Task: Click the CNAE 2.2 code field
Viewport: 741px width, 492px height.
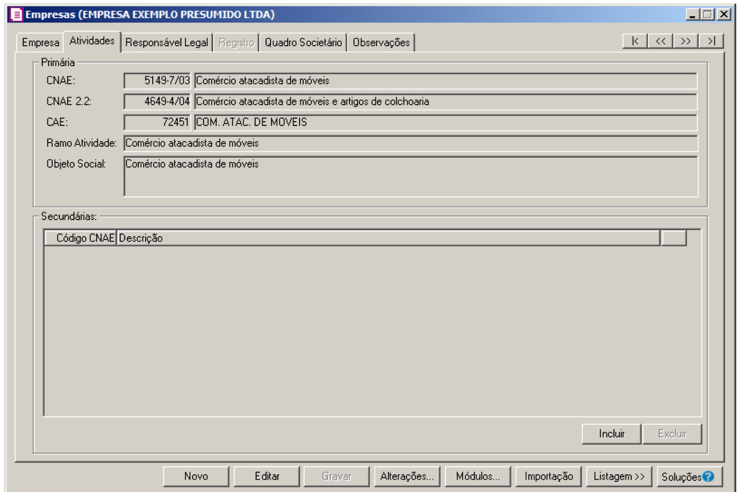Action: [x=157, y=101]
